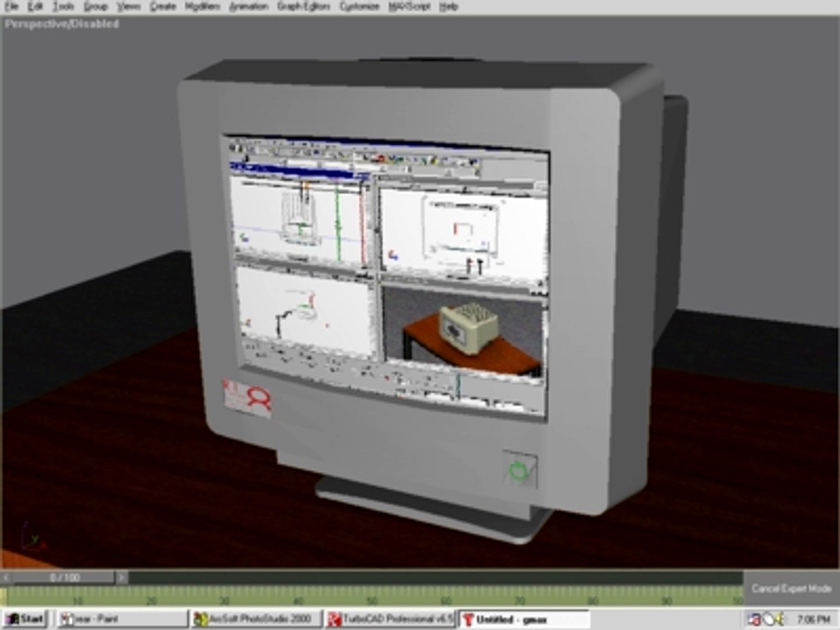The image size is (840, 630).
Task: Open the File menu
Action: [11, 6]
